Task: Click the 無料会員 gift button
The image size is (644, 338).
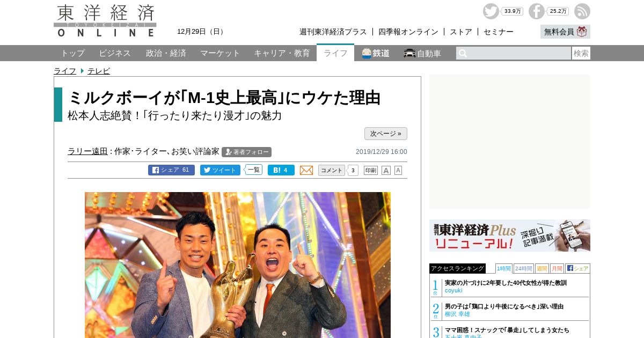Action: [x=565, y=32]
